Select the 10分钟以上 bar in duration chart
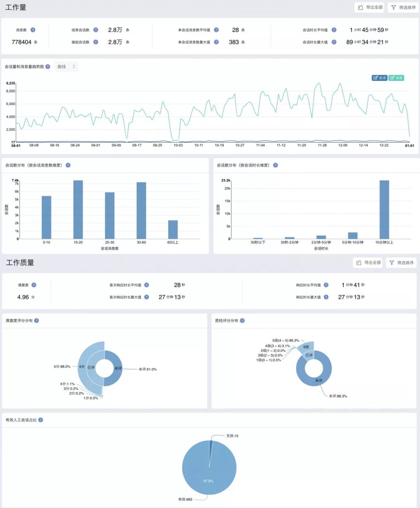Image resolution: width=420 pixels, height=508 pixels. point(384,209)
